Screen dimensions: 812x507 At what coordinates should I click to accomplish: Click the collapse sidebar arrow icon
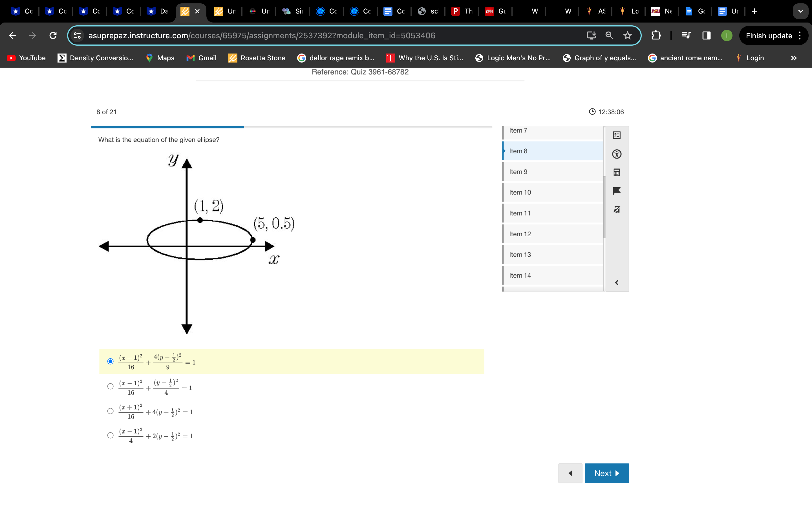617,283
